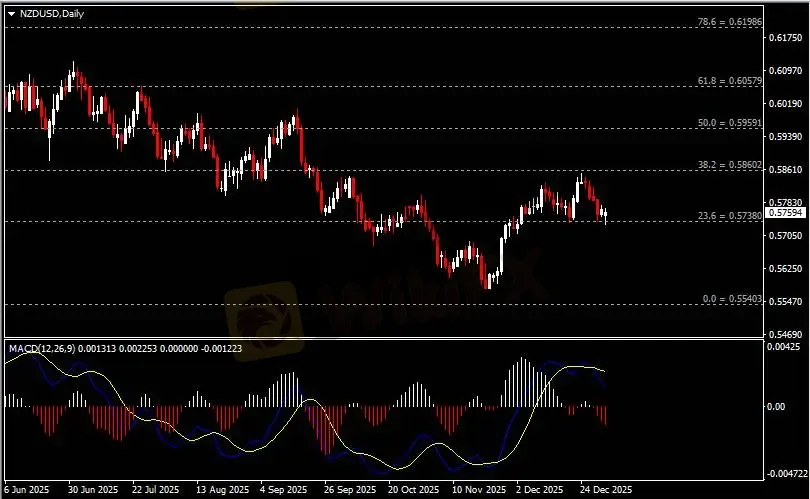The height and width of the screenshot is (499, 810).
Task: Click the 0.57050 price scale value
Action: [785, 236]
